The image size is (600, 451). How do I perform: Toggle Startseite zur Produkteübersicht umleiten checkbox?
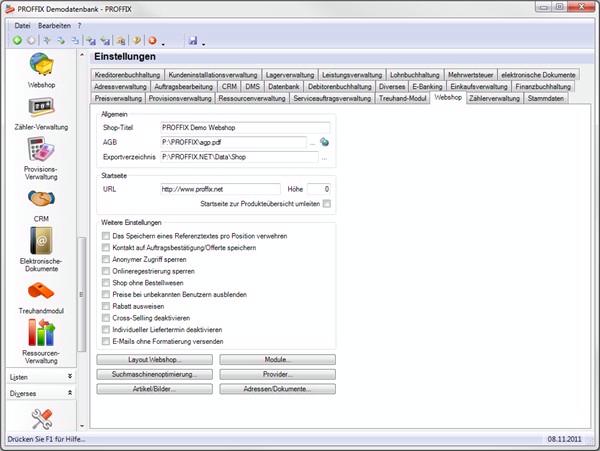(326, 204)
